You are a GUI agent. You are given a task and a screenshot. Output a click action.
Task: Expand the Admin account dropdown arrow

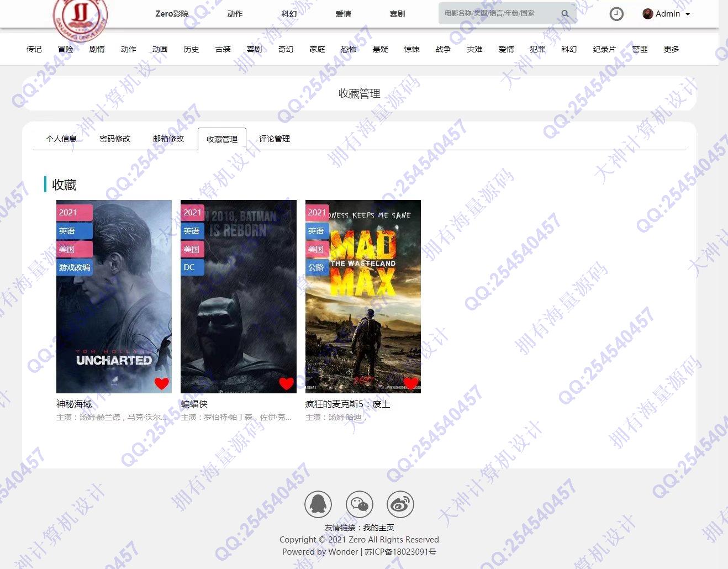coord(688,14)
